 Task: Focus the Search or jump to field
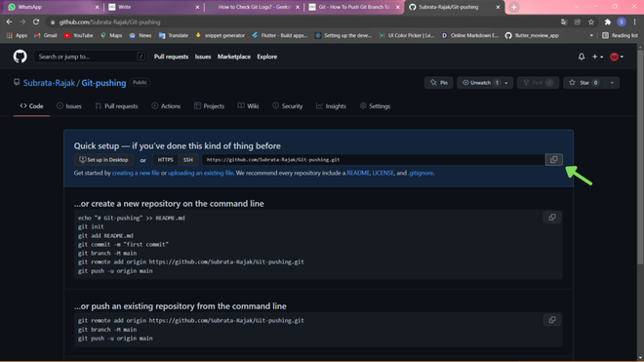pos(90,57)
